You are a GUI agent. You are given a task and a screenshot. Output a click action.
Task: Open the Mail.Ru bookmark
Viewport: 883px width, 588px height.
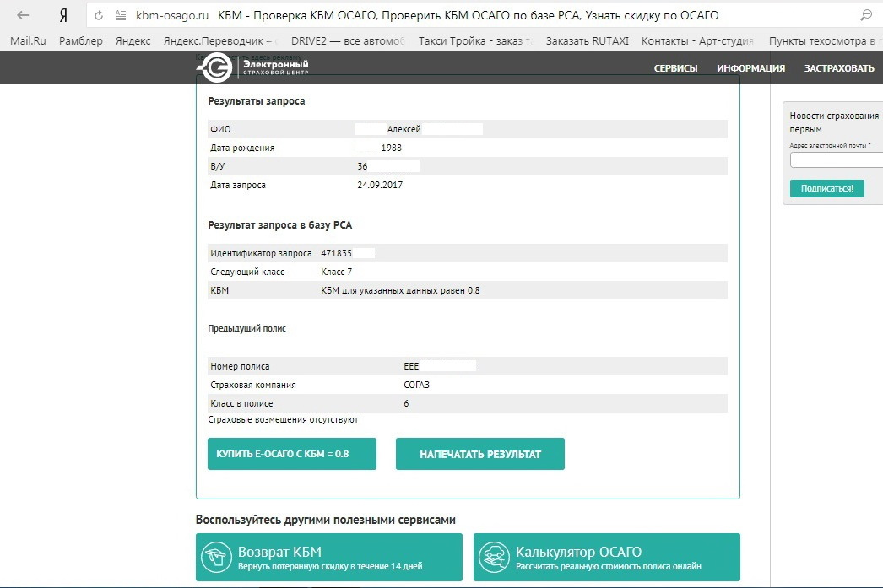28,41
